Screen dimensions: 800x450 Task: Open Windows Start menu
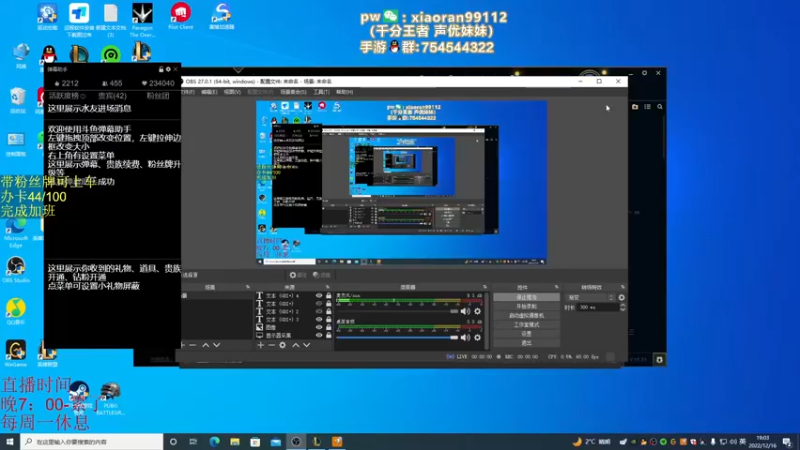pyautogui.click(x=10, y=442)
